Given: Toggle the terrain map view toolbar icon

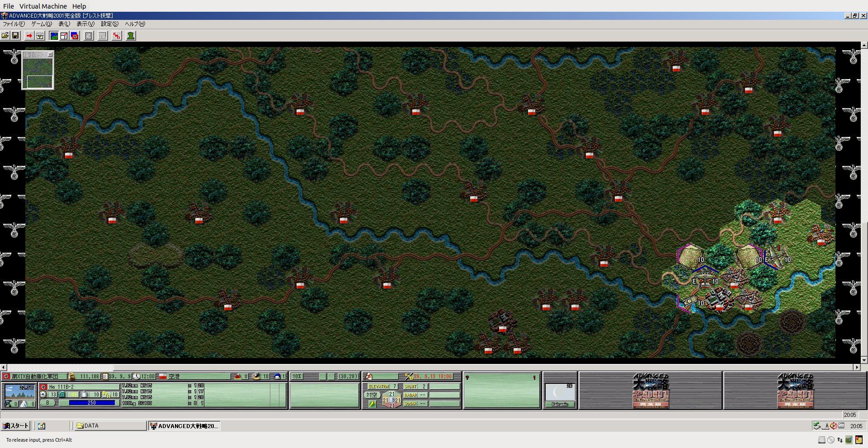Looking at the screenshot, I should (54, 36).
